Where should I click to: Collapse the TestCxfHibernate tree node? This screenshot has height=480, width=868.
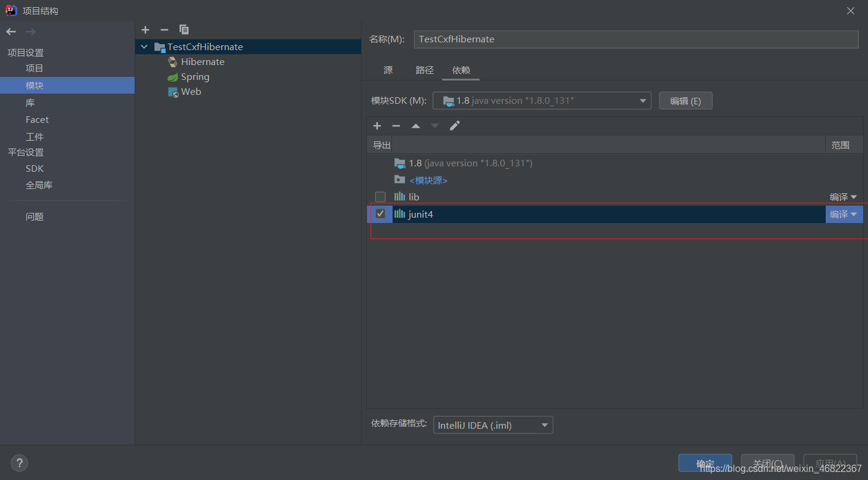(144, 47)
